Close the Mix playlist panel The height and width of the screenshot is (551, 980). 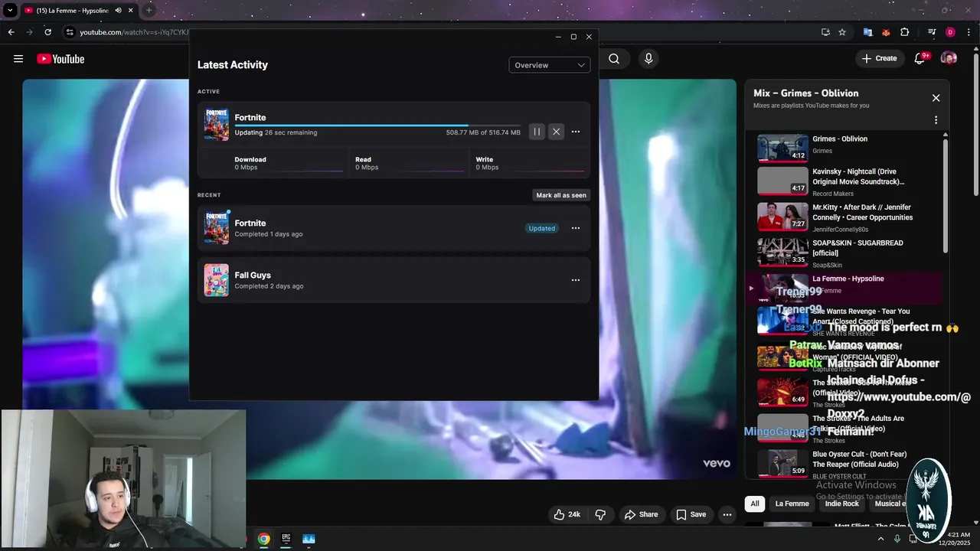[x=936, y=98]
